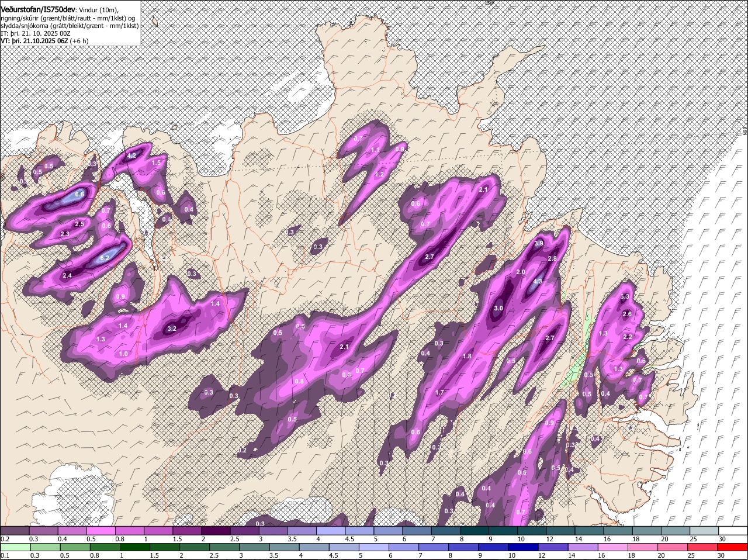Click the 2.6 precipitation label
Viewport: 748px width, 560px height.
pyautogui.click(x=628, y=314)
